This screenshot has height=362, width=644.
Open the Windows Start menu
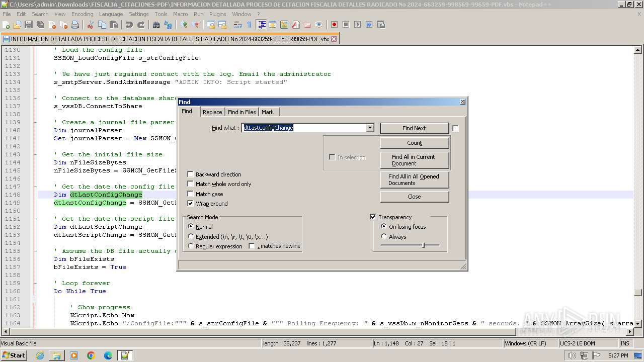click(14, 355)
